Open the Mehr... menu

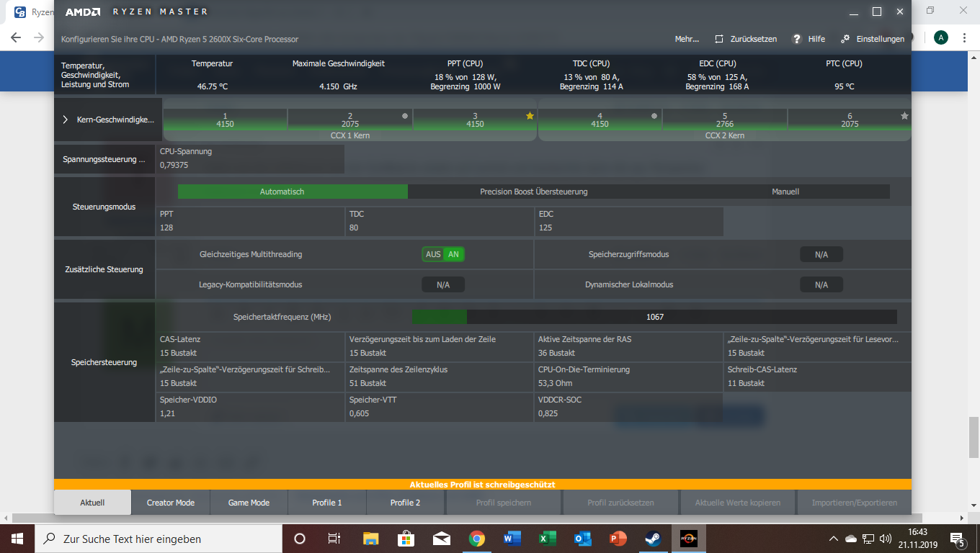tap(687, 39)
